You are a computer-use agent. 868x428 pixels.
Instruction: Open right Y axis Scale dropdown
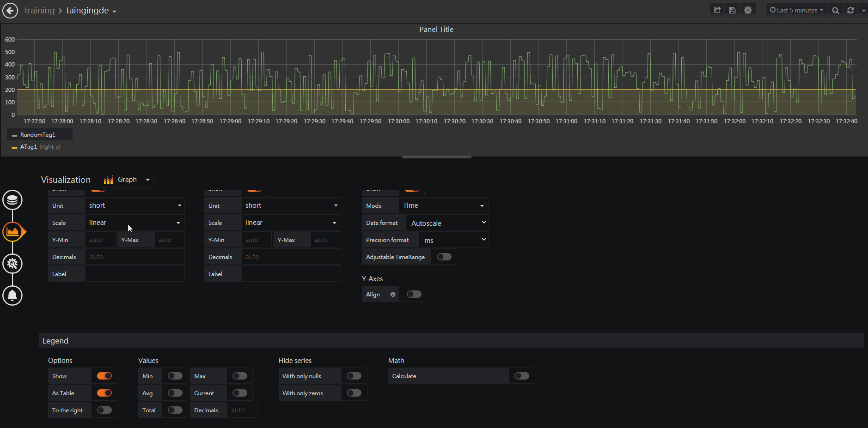click(291, 223)
